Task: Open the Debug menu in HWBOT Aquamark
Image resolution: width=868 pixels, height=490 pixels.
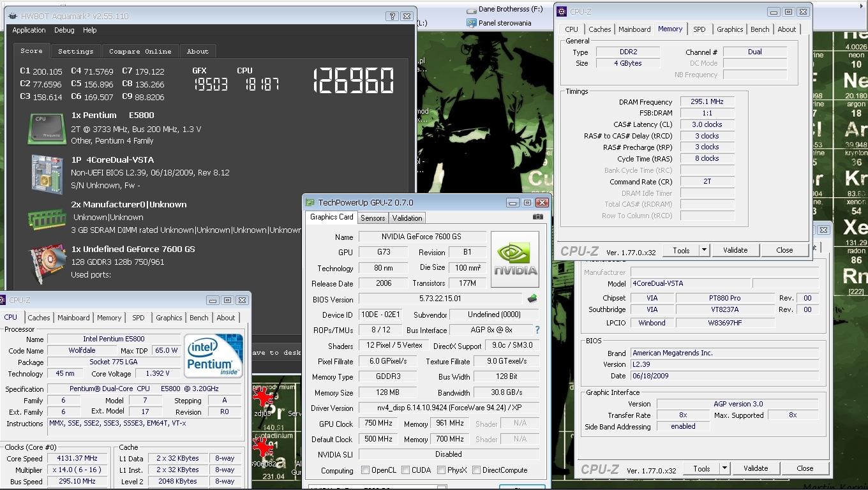Action: click(x=64, y=30)
